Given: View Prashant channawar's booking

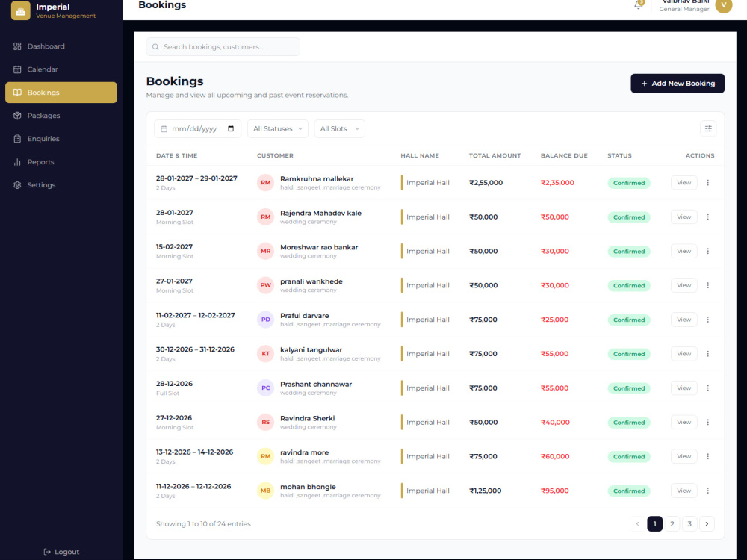Looking at the screenshot, I should [684, 388].
